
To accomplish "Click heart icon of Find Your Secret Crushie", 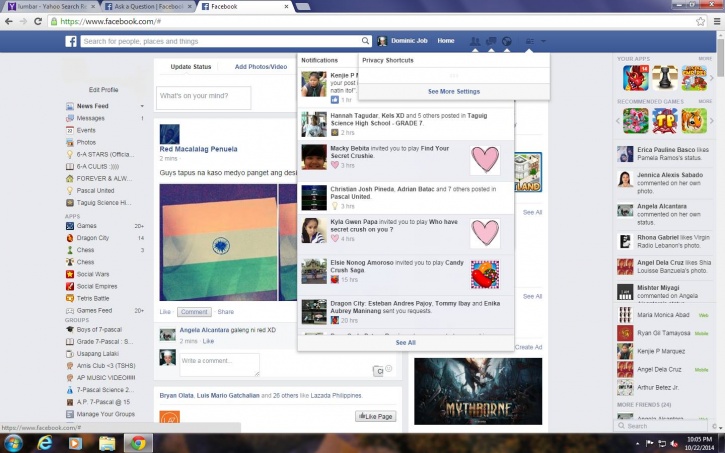I will click(x=485, y=160).
